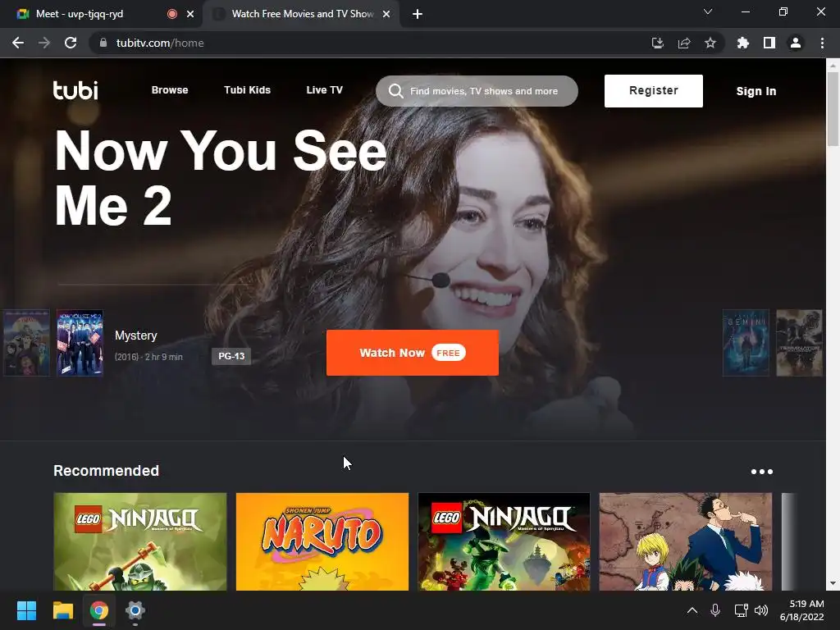
Task: Click the Now You See Me 2 title
Action: (x=220, y=178)
